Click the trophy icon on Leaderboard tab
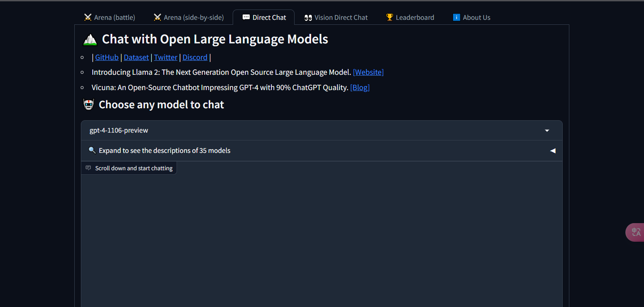644x307 pixels. [x=389, y=17]
